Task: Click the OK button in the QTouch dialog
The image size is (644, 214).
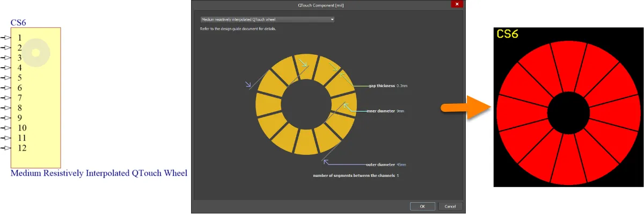Action: [x=422, y=206]
